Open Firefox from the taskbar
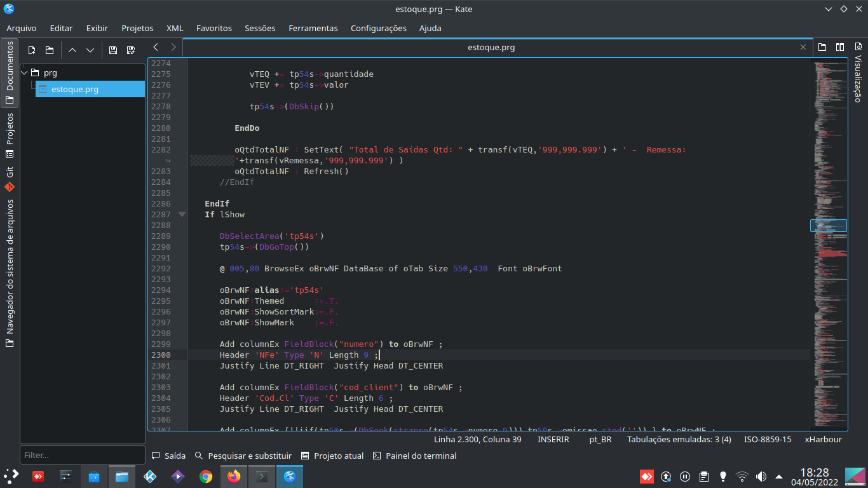Viewport: 868px width, 488px height. [x=234, y=476]
